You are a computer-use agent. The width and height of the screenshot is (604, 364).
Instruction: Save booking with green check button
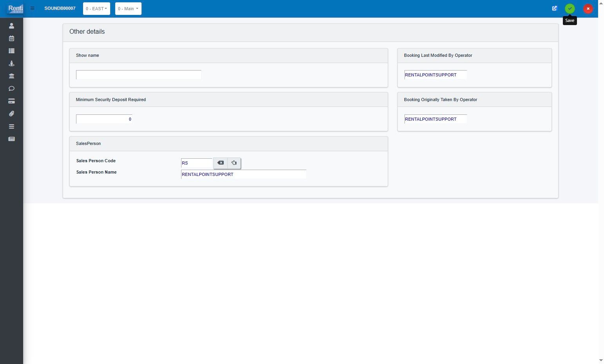570,9
